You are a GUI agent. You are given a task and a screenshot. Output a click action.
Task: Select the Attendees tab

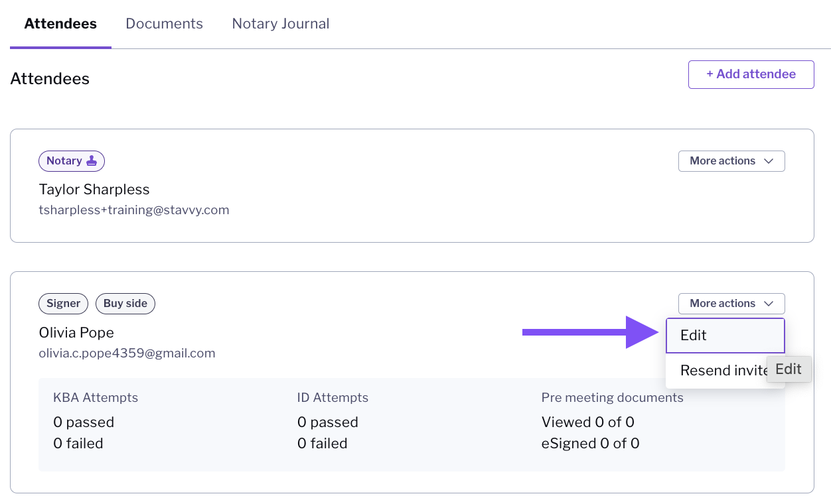coord(60,24)
